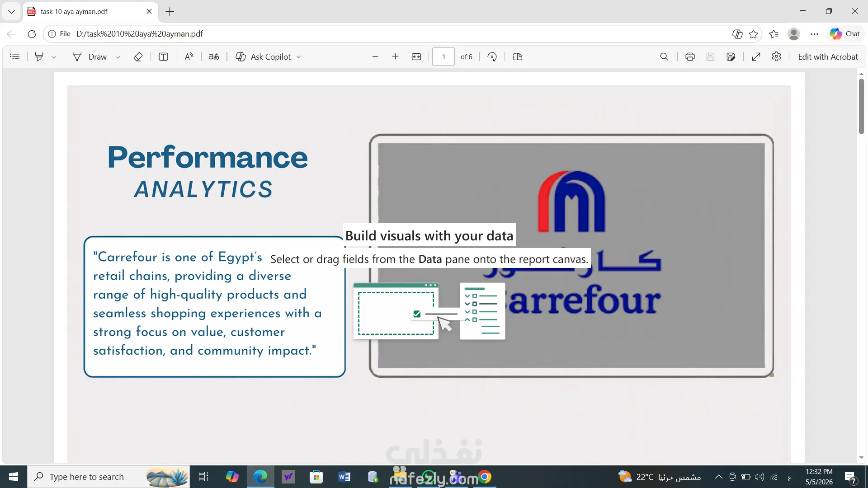The width and height of the screenshot is (868, 488).
Task: Click the vertical scrollbar thumb
Action: 861,107
